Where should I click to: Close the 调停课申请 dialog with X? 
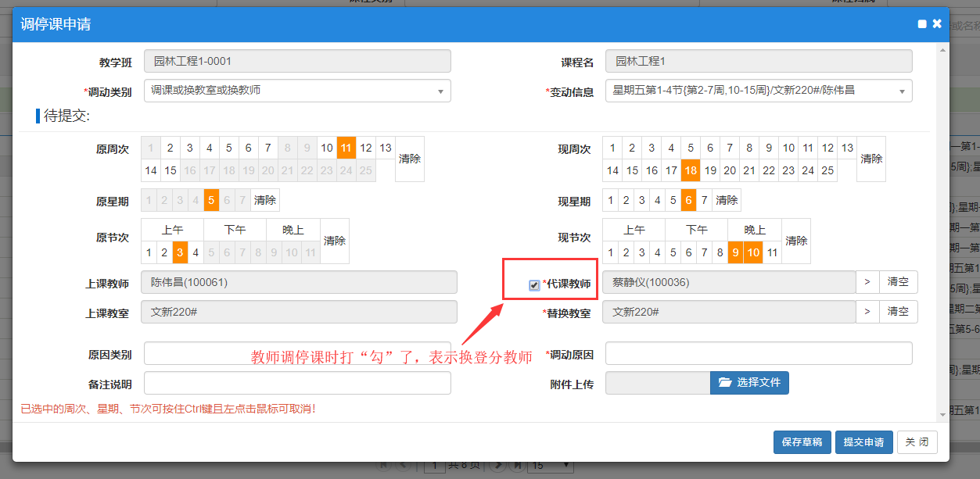coord(937,24)
